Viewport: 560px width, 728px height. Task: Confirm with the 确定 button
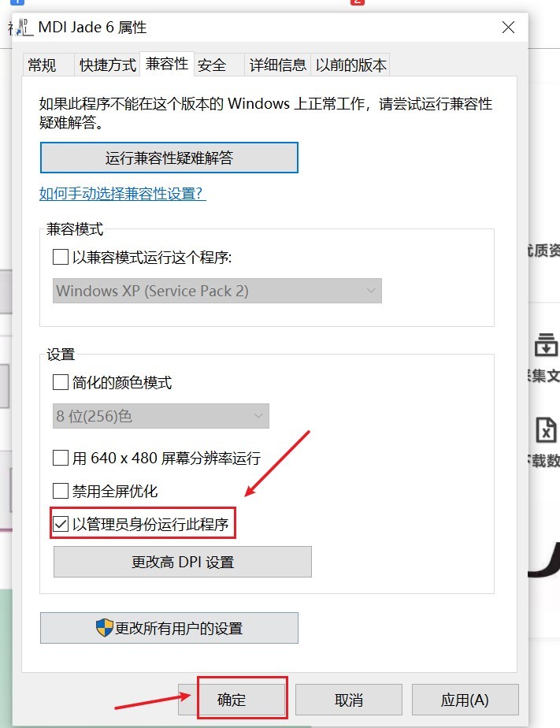tap(232, 700)
